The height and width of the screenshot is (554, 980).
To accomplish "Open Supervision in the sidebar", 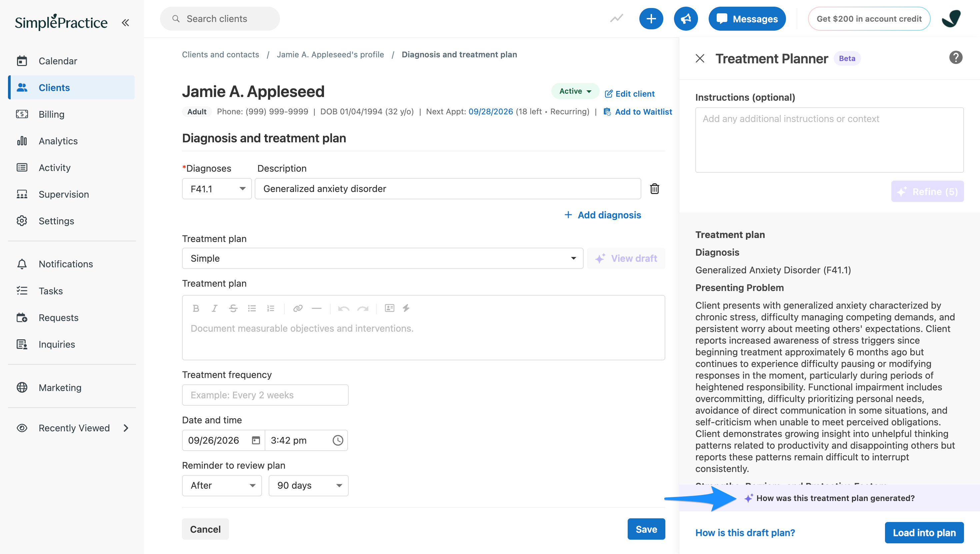I will 72,194.
